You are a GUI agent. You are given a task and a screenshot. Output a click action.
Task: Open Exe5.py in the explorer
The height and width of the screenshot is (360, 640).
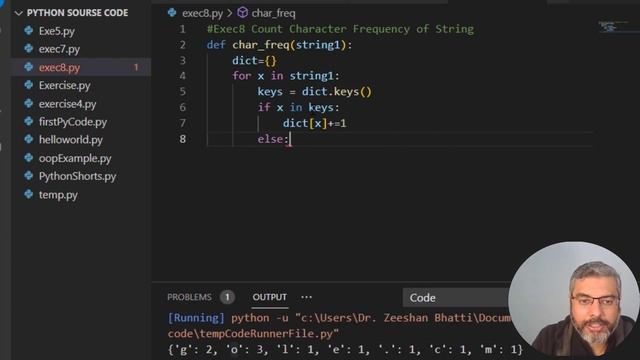point(57,31)
